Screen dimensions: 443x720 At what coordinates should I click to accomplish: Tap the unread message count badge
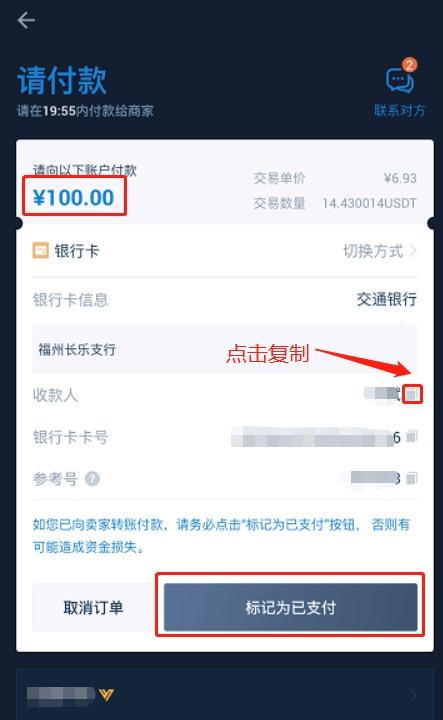click(x=409, y=64)
